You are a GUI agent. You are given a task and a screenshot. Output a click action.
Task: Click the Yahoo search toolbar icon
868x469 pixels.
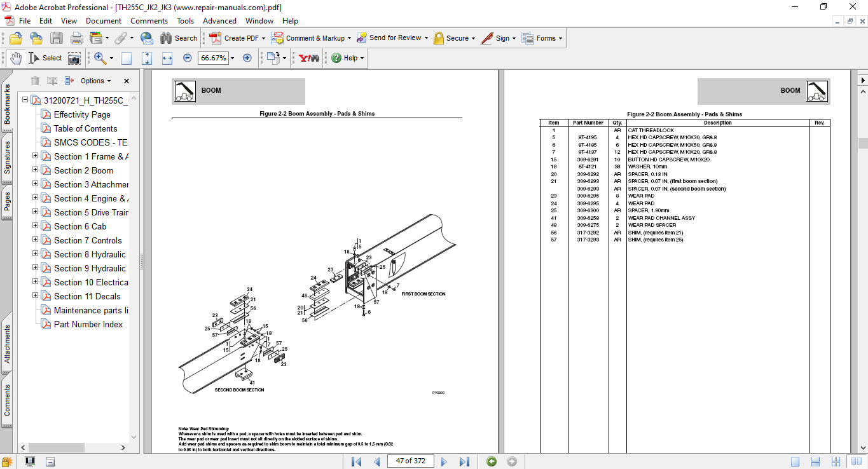click(308, 58)
